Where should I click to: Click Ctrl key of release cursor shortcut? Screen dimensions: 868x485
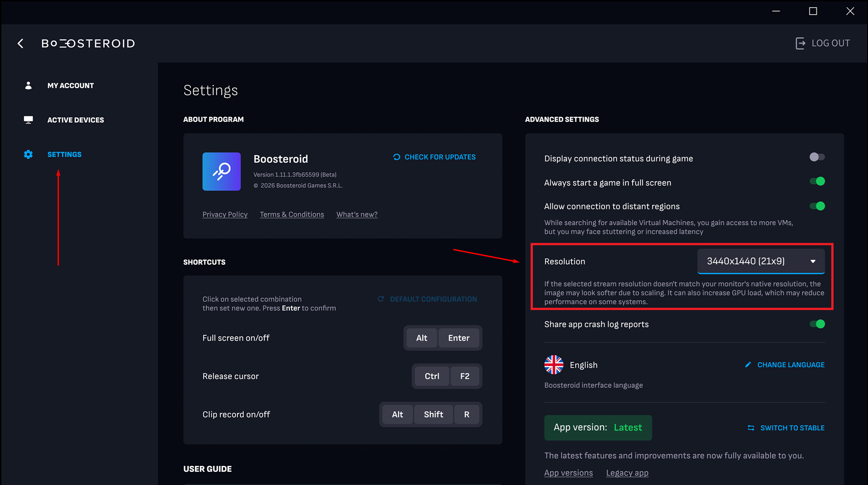click(x=432, y=376)
